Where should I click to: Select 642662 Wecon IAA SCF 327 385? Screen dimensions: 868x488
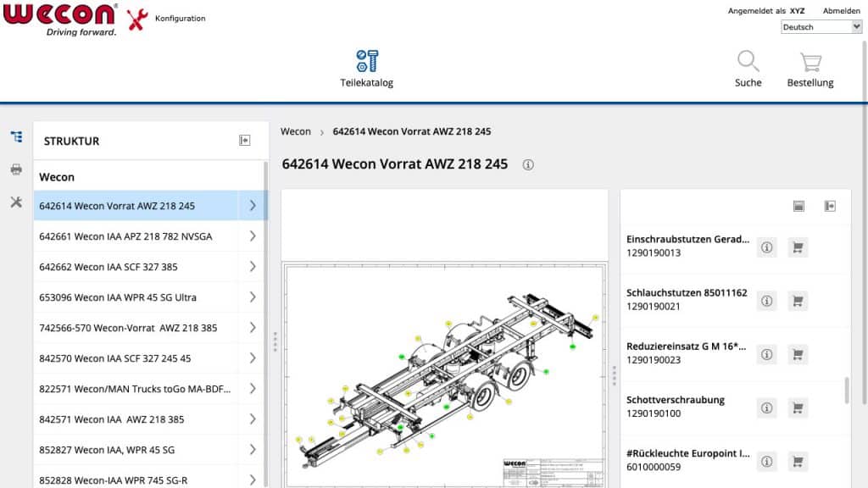(x=136, y=267)
